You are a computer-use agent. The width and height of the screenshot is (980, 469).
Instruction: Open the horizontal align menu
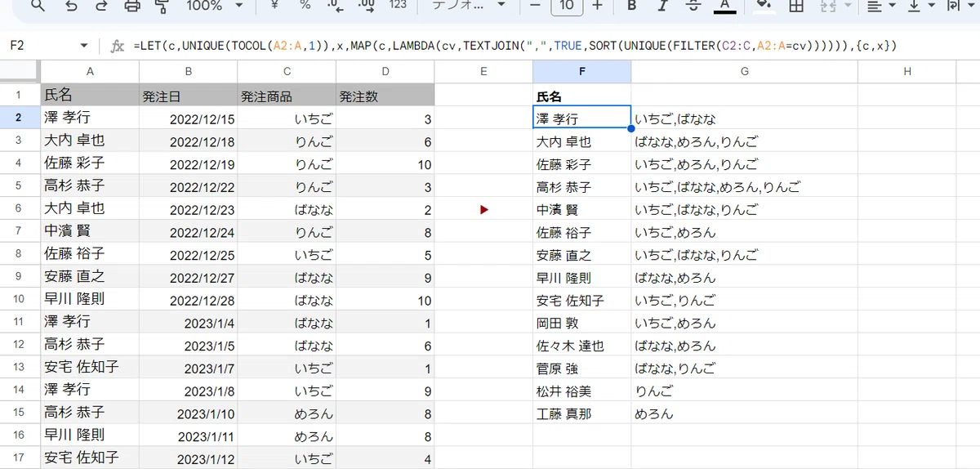(880, 5)
